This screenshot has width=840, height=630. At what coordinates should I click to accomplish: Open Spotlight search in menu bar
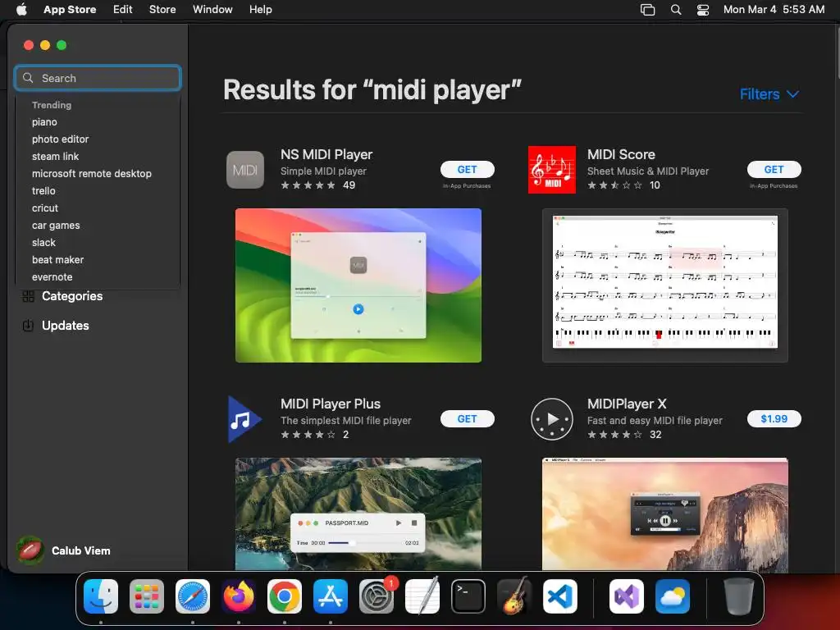coord(676,10)
